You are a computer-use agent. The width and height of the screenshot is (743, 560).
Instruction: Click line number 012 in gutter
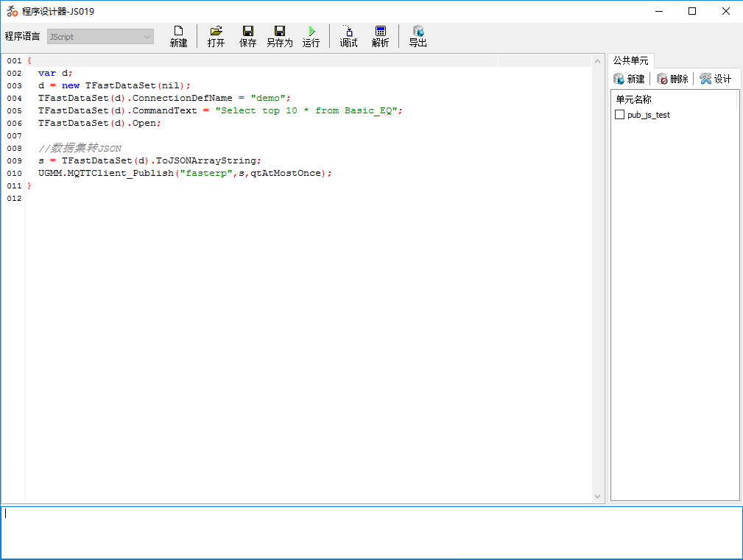click(x=14, y=199)
